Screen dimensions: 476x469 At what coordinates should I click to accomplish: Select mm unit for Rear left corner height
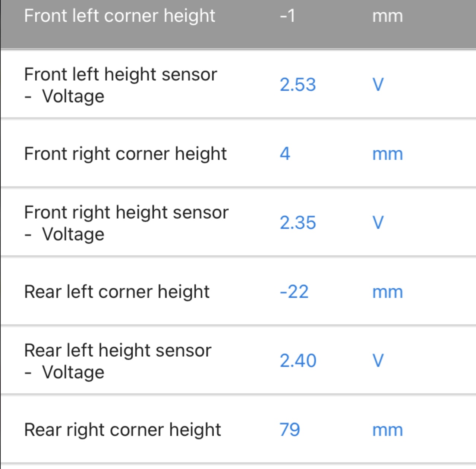coord(388,293)
